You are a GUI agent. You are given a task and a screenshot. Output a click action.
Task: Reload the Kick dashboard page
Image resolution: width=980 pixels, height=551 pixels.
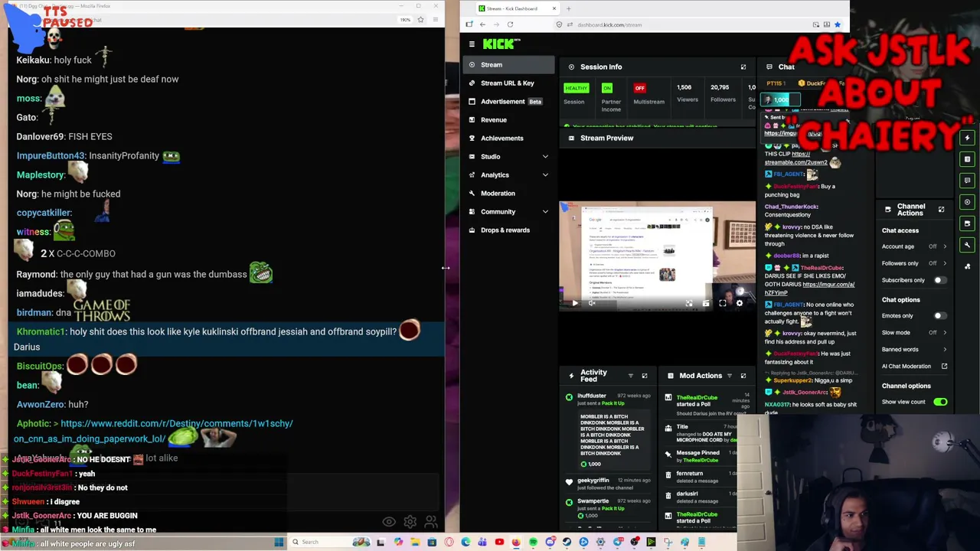click(x=510, y=24)
